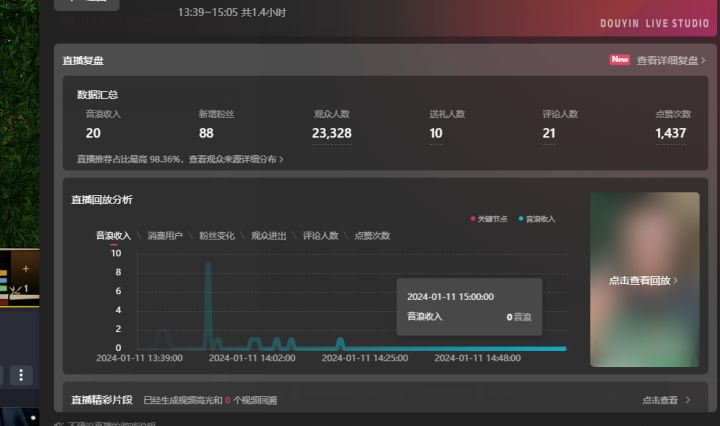The height and width of the screenshot is (426, 720).
Task: Click the 88 新增粉丝 value
Action: (x=206, y=133)
